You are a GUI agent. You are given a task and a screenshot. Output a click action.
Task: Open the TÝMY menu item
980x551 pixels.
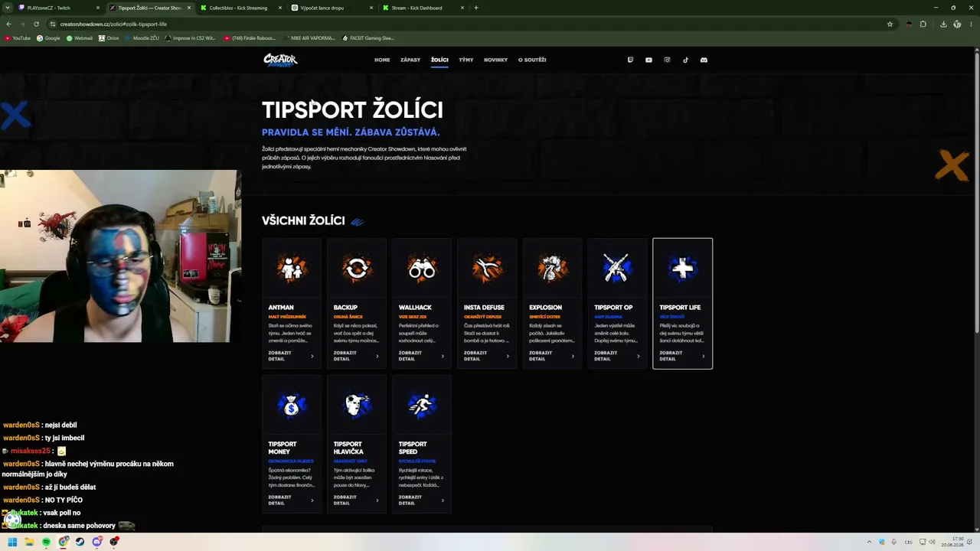(x=466, y=60)
